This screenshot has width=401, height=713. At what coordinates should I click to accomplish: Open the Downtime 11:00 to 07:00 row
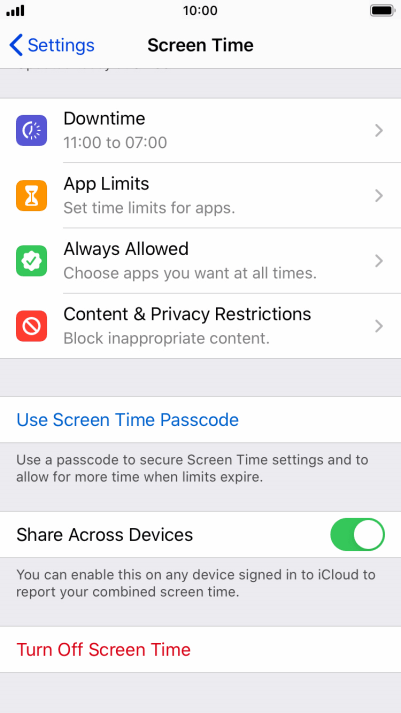[x=200, y=131]
